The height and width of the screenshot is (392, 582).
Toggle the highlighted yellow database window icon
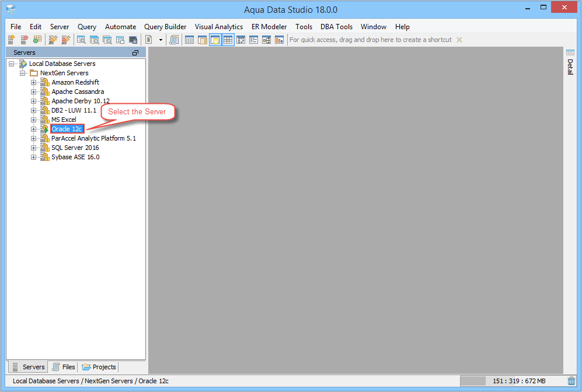(215, 40)
